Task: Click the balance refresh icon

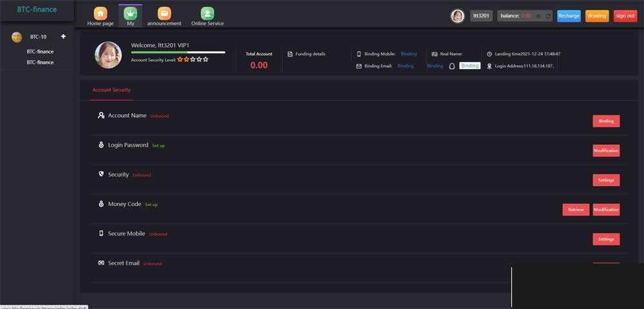Action: coord(547,16)
